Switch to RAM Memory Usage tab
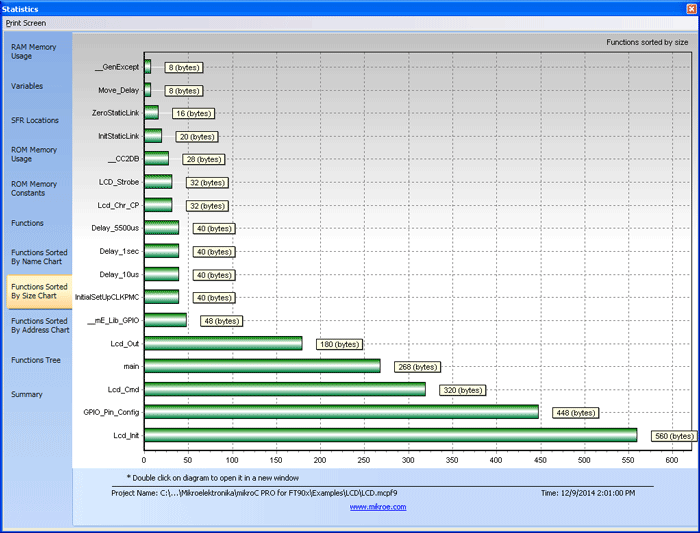 (33, 51)
